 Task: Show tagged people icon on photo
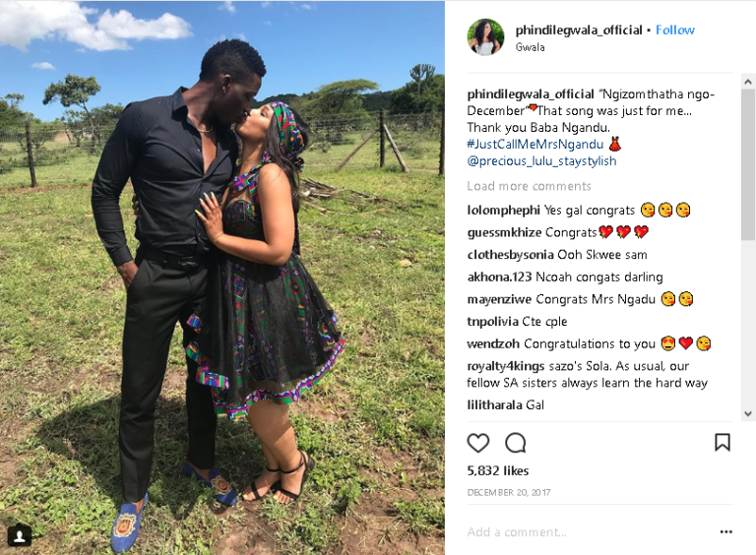pyautogui.click(x=20, y=535)
